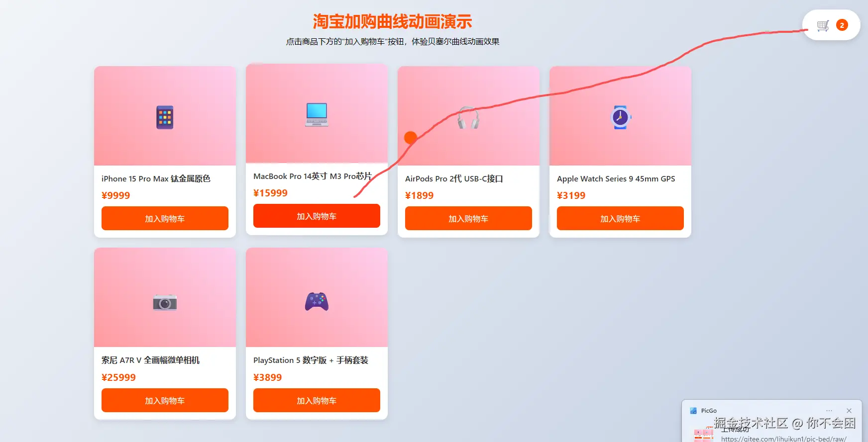Click the AirPods Pro product title
The image size is (868, 442).
coord(454,178)
